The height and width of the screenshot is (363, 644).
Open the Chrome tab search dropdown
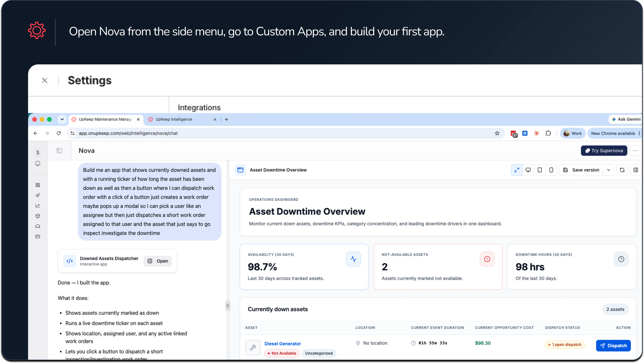click(62, 119)
